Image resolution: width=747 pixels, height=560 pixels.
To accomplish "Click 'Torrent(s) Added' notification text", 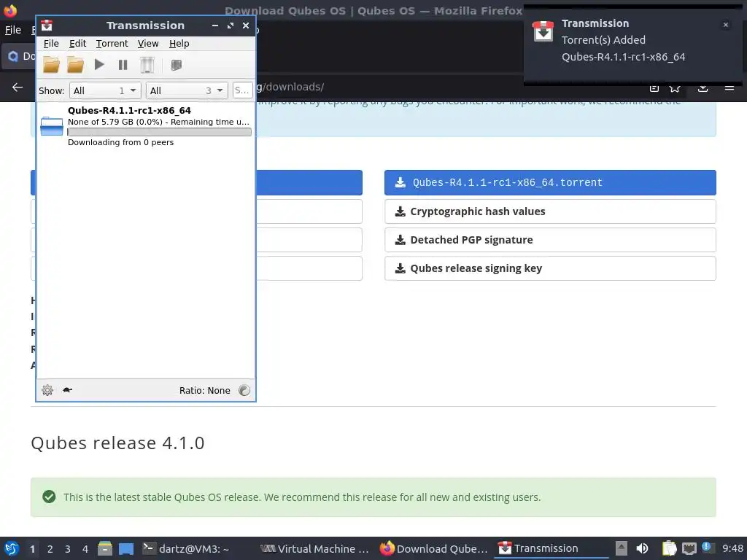I will 603,40.
